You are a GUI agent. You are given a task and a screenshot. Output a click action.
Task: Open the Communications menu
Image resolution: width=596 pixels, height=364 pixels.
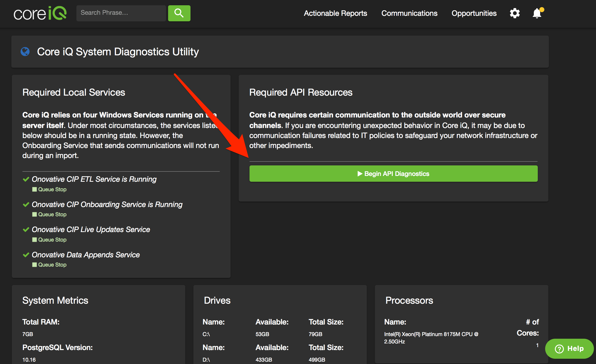(409, 13)
